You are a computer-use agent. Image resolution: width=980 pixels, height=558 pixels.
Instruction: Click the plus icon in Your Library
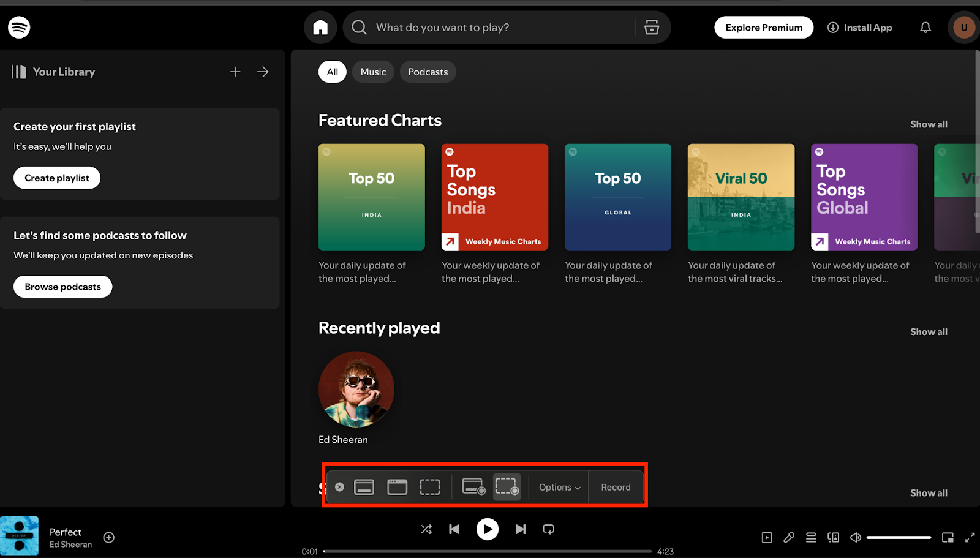[x=235, y=72]
